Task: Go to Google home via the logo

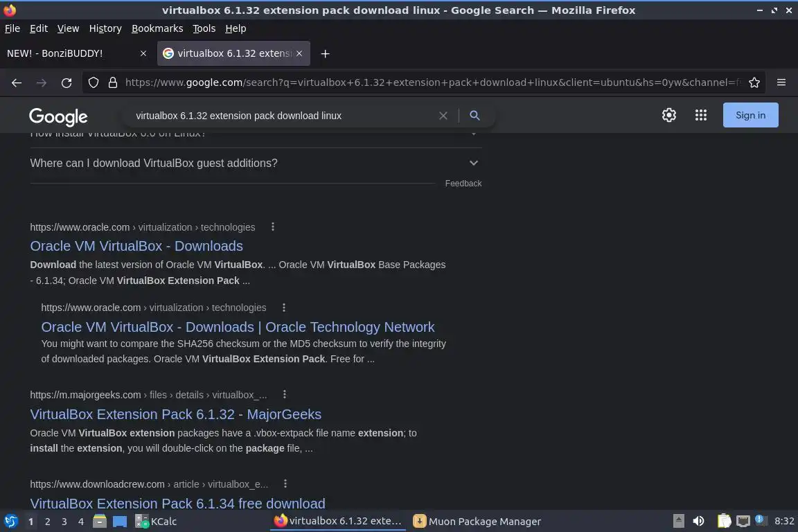Action: [58, 116]
